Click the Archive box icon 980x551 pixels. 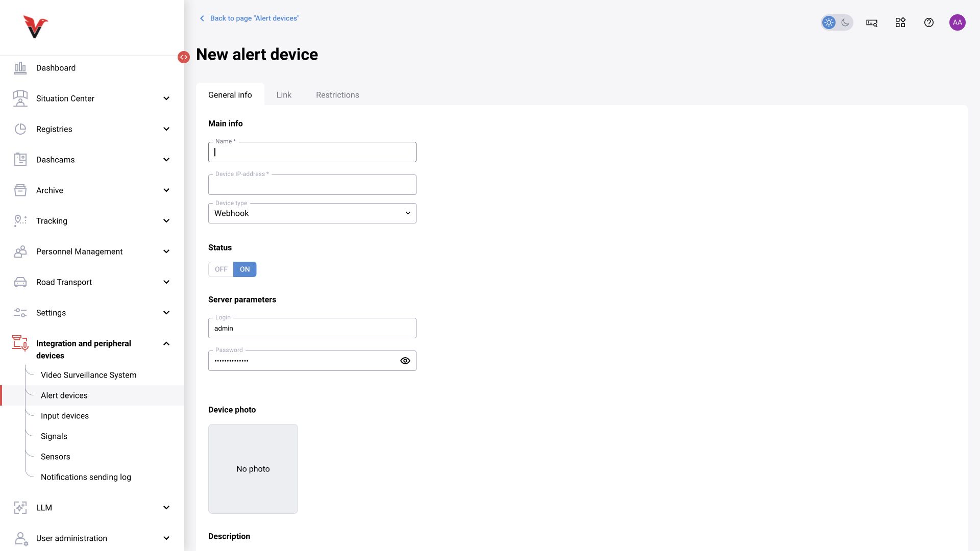click(20, 190)
